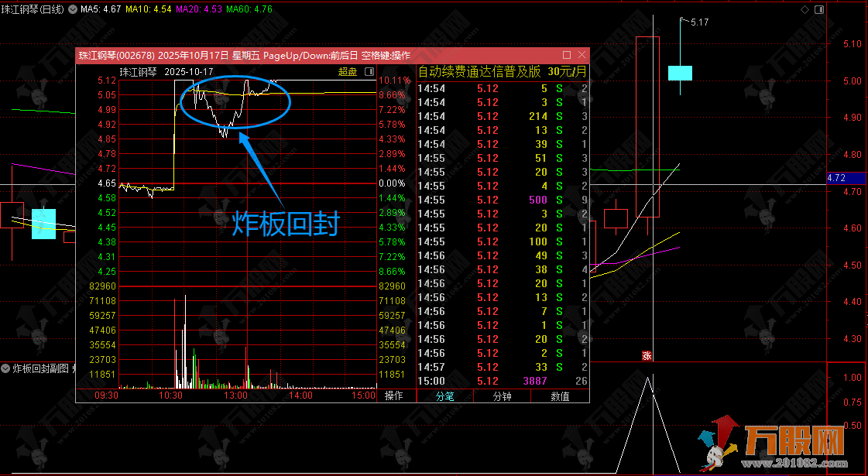Switch to the 分钟 tab
Screen dimensions: 868x476
pyautogui.click(x=502, y=396)
